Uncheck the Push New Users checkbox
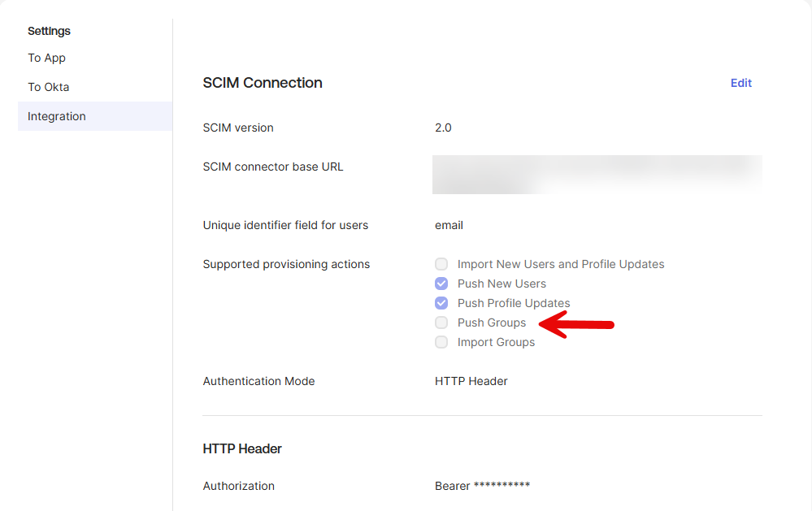The height and width of the screenshot is (511, 812). [x=441, y=284]
